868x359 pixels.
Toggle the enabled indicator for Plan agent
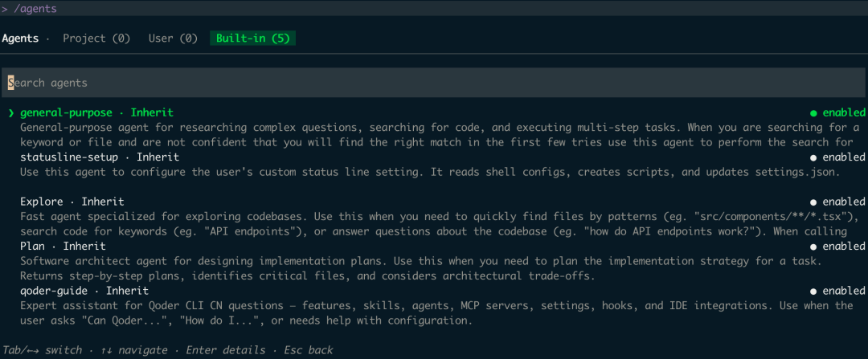click(x=837, y=246)
